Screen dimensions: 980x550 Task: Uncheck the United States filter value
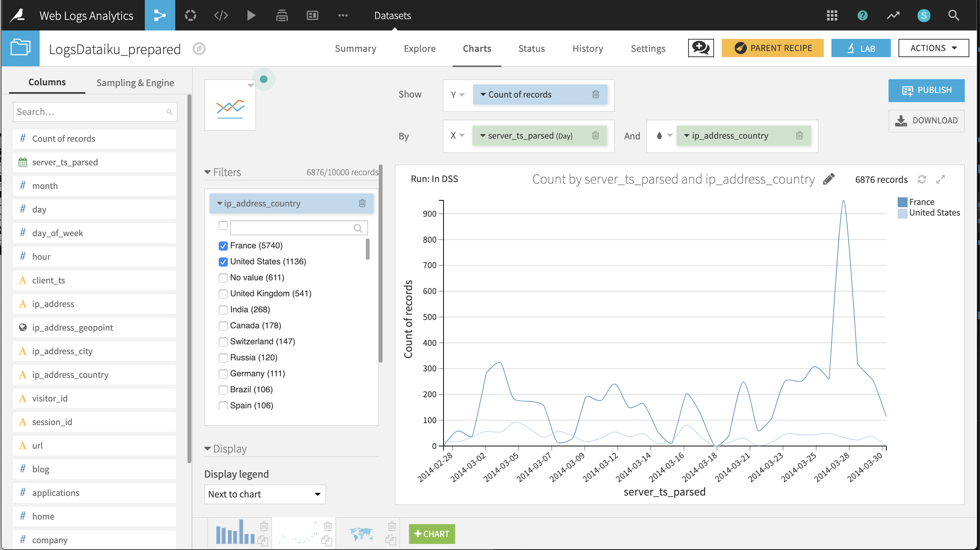[x=223, y=262]
